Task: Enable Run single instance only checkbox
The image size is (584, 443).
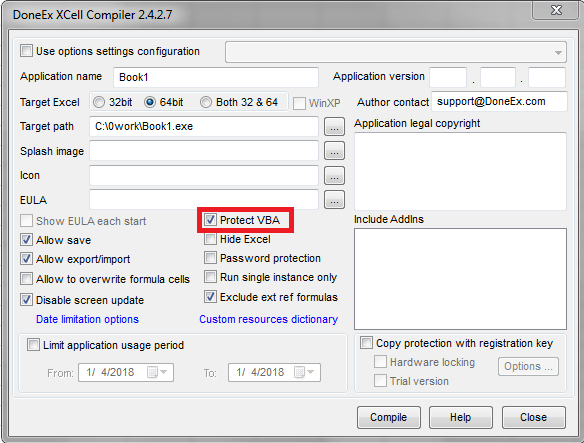Action: pos(210,277)
